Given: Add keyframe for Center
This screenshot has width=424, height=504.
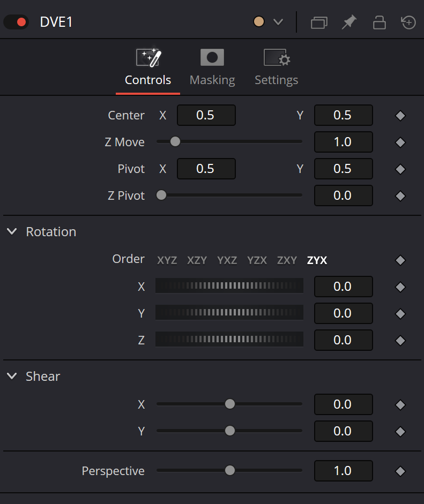Looking at the screenshot, I should [400, 115].
